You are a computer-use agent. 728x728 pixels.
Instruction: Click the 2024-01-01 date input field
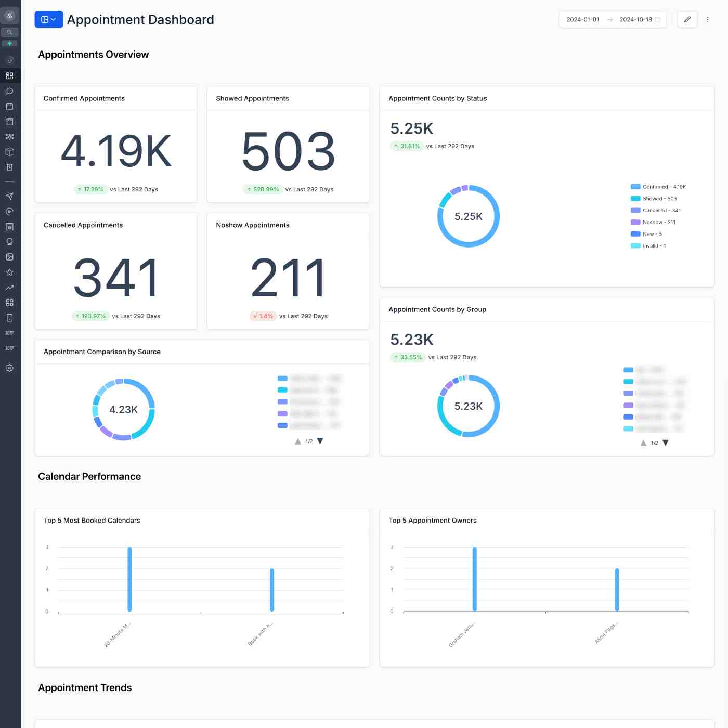click(x=582, y=19)
